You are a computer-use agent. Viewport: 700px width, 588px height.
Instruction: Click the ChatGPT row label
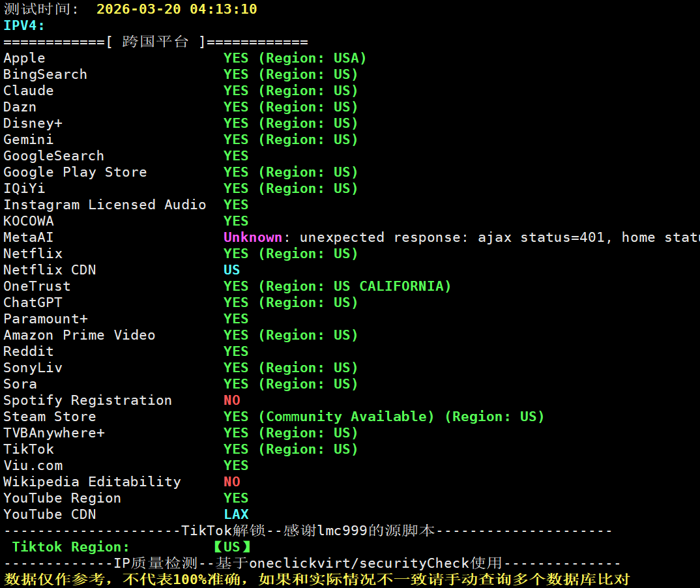click(33, 302)
